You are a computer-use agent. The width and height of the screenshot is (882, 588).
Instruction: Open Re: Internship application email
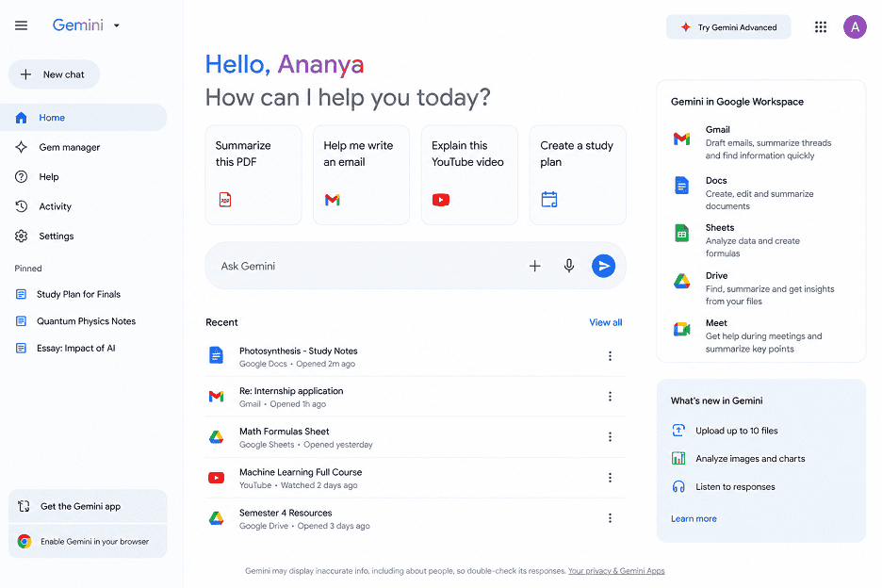416,397
